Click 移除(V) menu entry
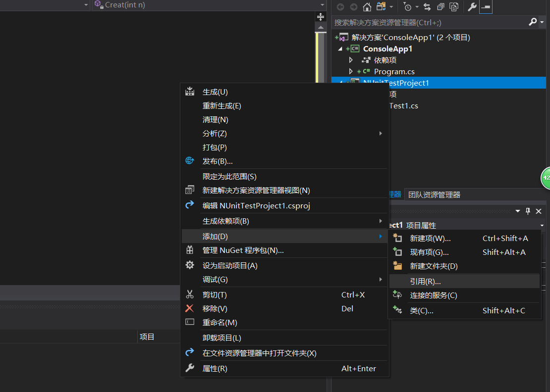This screenshot has width=550, height=392. (x=284, y=309)
